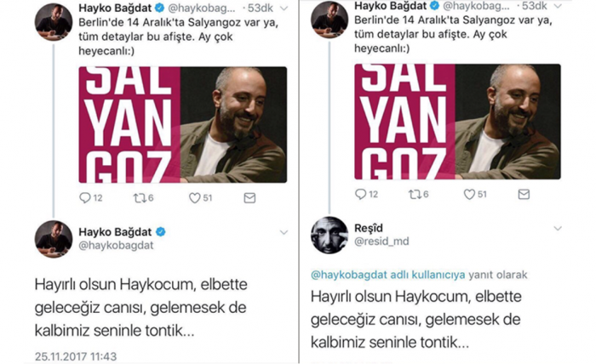
Task: Like the left tweet with 51 likes
Action: tap(194, 198)
